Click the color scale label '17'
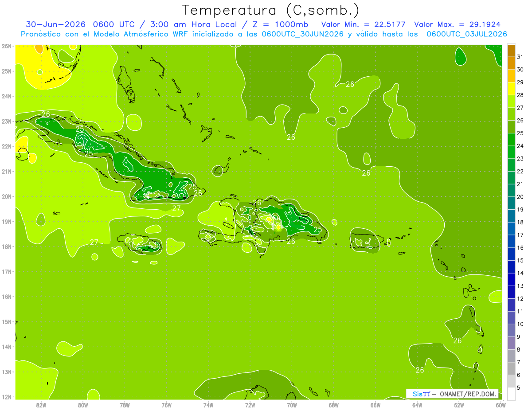This screenshot has height=411, width=532. pos(520,235)
